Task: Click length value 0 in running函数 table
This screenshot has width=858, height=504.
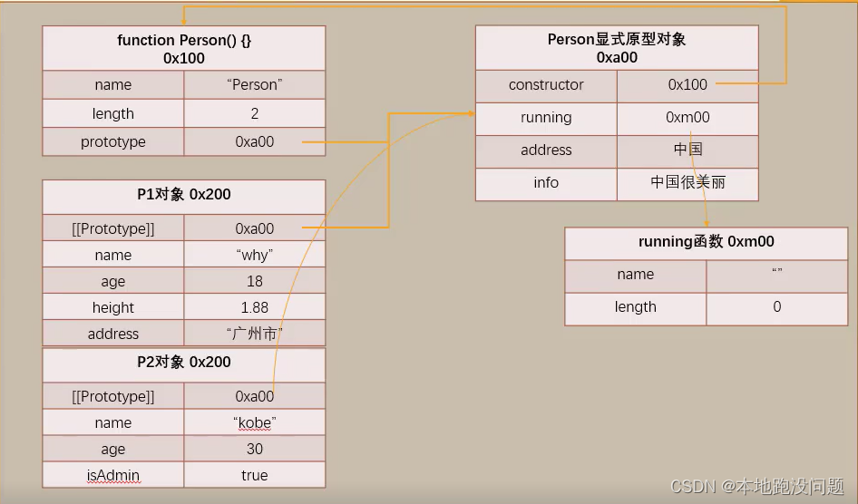Action: pyautogui.click(x=777, y=309)
